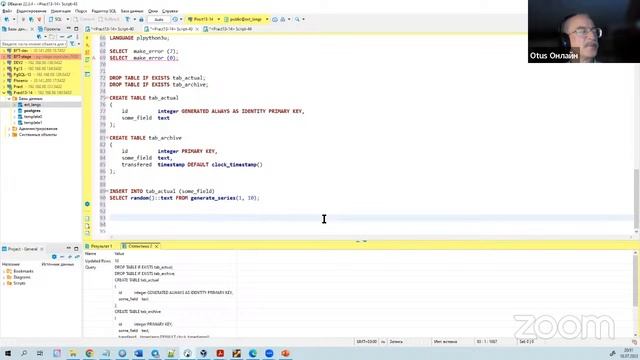Expand the Администрирование folder
640x360 pixels.
(x=9, y=129)
